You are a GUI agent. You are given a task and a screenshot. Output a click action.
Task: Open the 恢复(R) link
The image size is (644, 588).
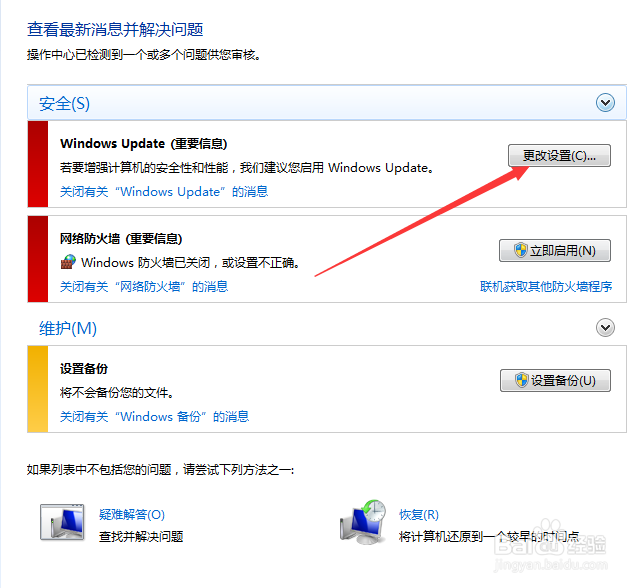tap(419, 514)
